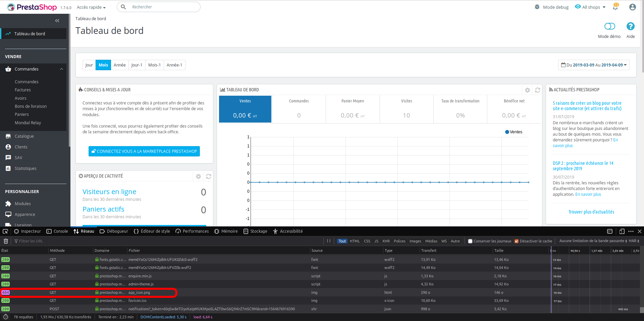
Task: Open the DSP 2 news article link
Action: (583, 166)
